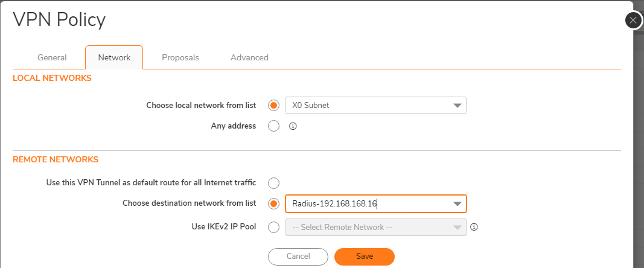This screenshot has width=644, height=268.
Task: Click the REMOTE NETWORKS section heading
Action: [x=56, y=159]
